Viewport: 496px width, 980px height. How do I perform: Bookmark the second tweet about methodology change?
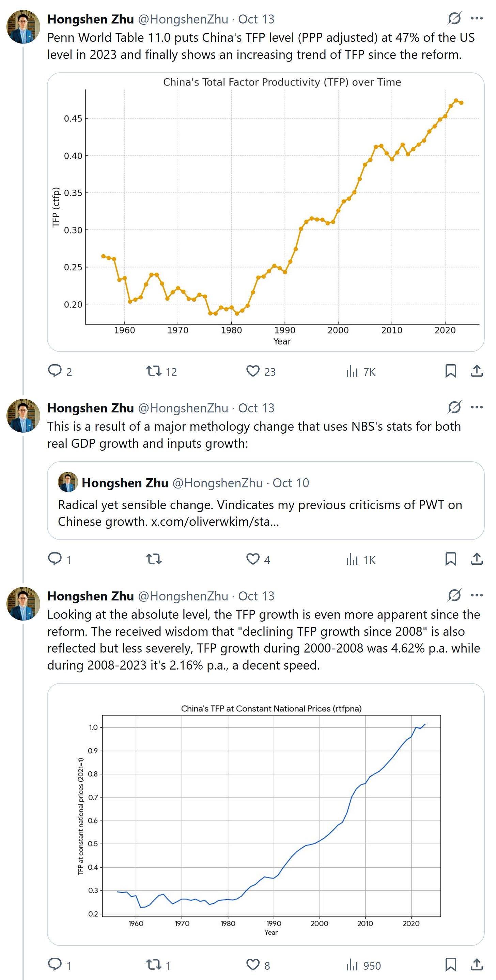click(451, 559)
